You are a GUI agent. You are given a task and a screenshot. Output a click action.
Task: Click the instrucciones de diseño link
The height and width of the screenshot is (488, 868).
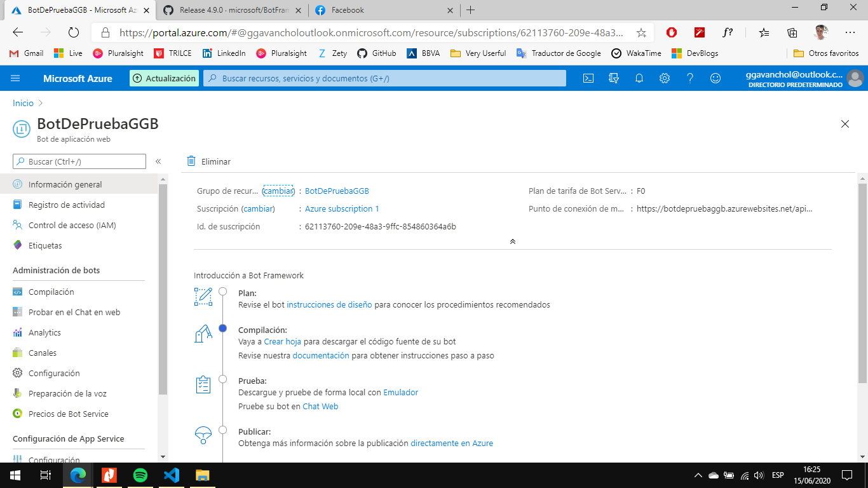click(x=329, y=304)
